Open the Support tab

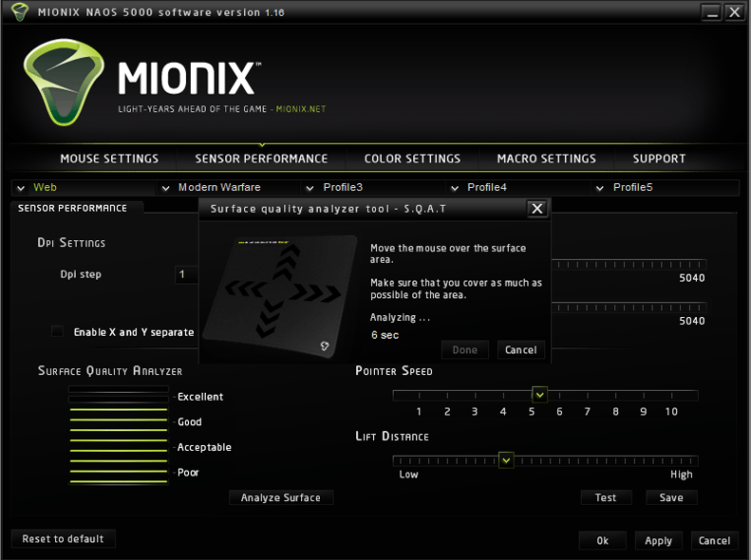point(659,159)
